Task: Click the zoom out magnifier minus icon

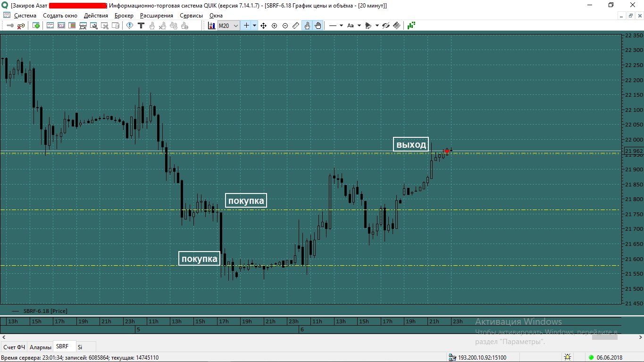Action: (x=285, y=25)
